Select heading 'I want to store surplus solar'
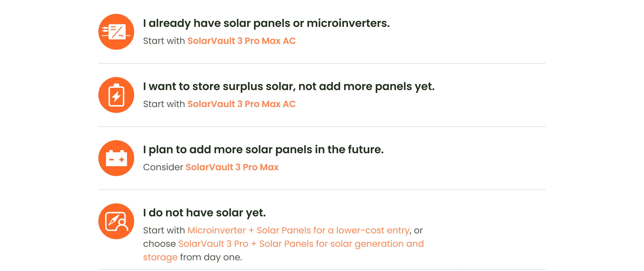This screenshot has width=644, height=271. pos(289,86)
